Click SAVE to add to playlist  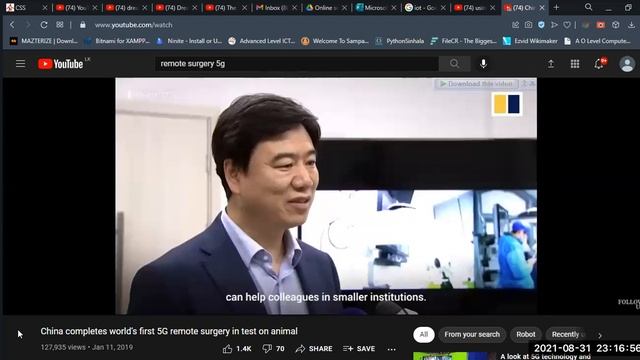359,349
